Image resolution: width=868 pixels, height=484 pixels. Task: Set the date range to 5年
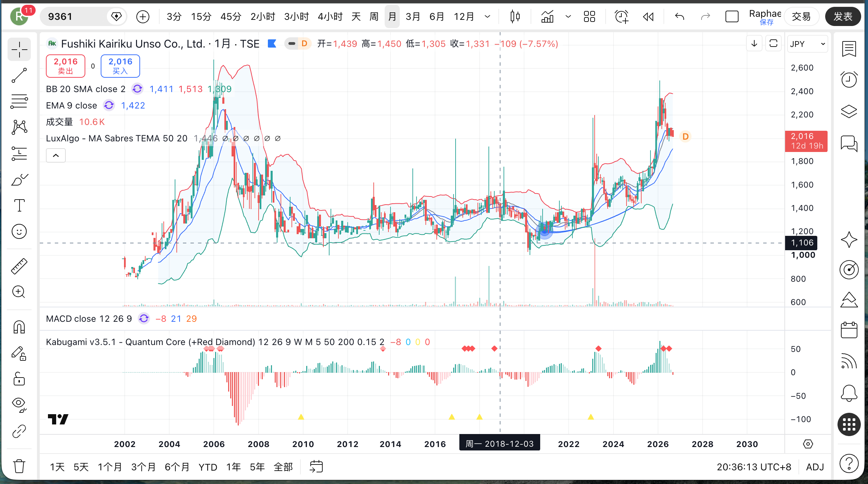point(257,467)
